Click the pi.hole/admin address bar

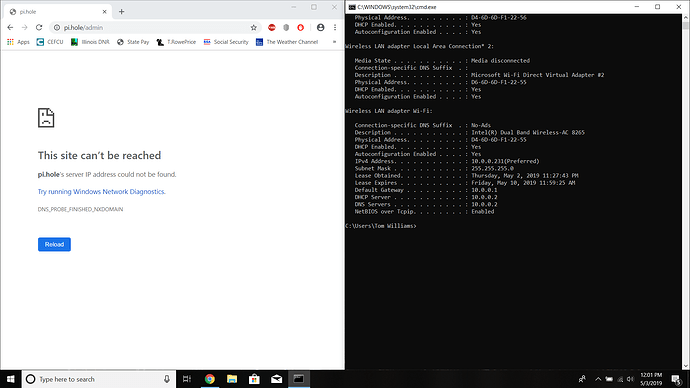tap(154, 27)
